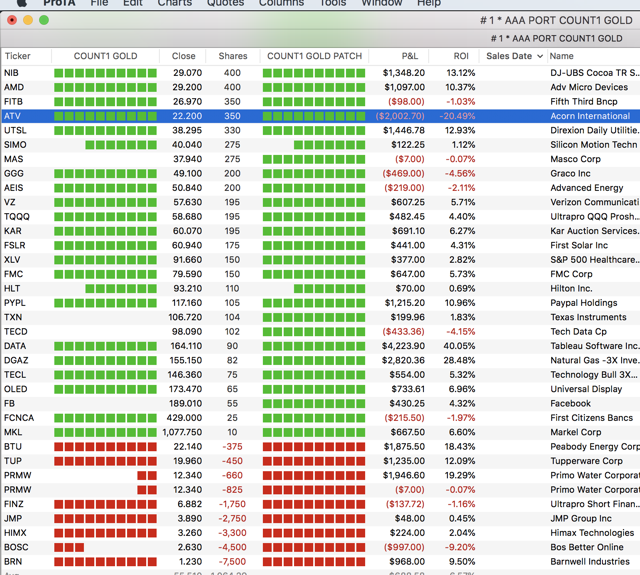Sort by the Shares column header
Image resolution: width=640 pixels, height=575 pixels.
point(233,56)
